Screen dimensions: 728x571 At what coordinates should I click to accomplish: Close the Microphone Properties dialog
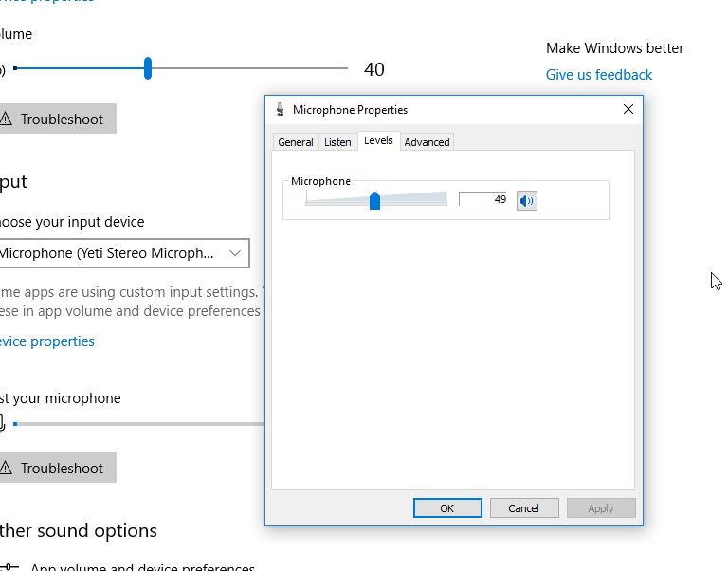pyautogui.click(x=628, y=110)
